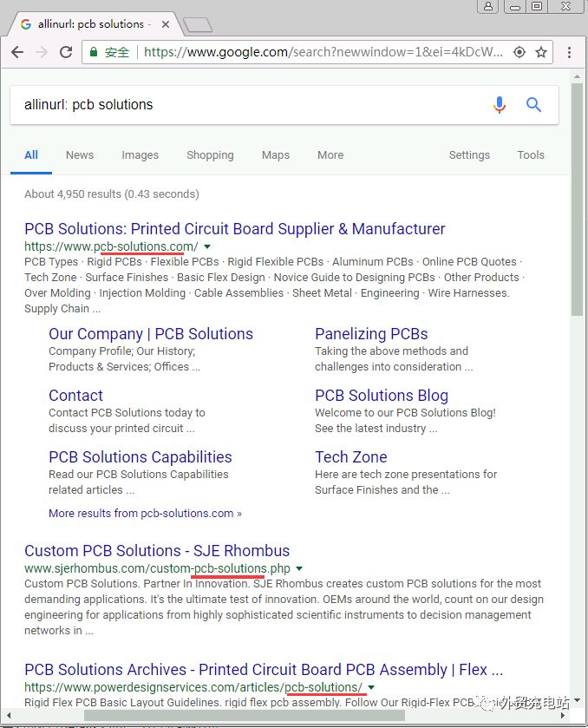Bookmark this page with the star icon
Image resolution: width=588 pixels, height=728 pixels.
[x=541, y=52]
